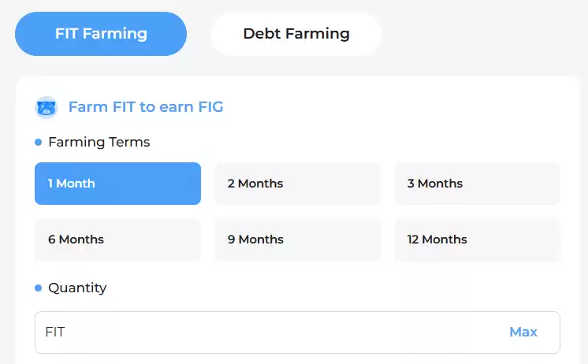Select the 1 Month farming term
Screen dimensions: 588x364
click(x=117, y=184)
